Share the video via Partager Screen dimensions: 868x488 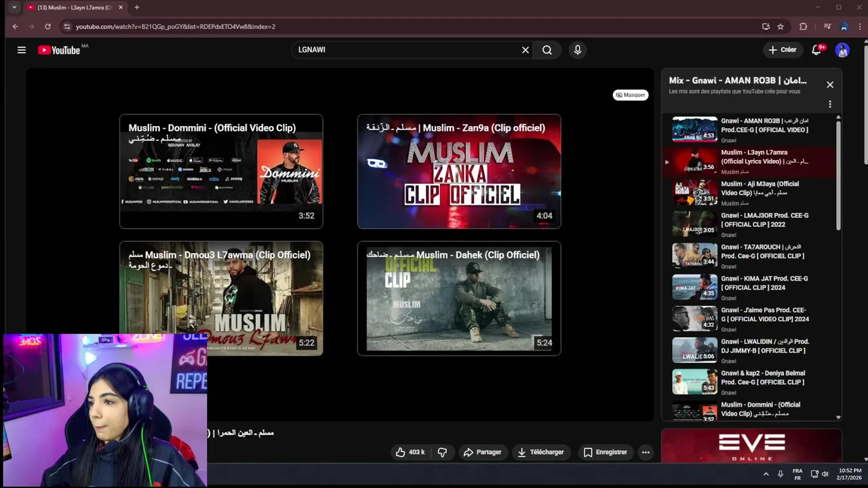point(482,452)
